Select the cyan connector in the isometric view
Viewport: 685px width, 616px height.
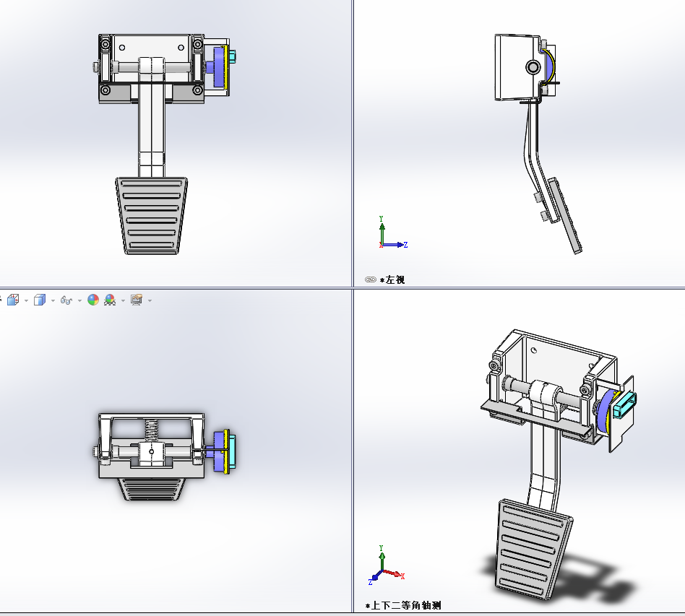point(624,404)
